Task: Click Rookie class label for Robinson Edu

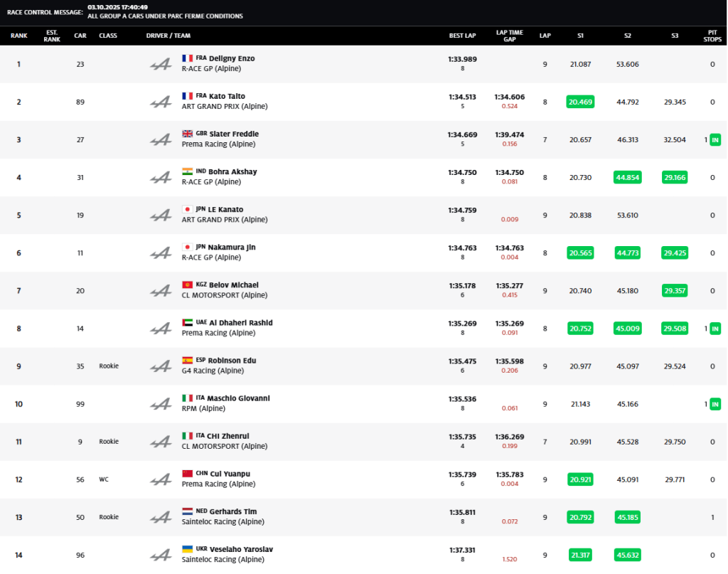Action: [x=109, y=366]
